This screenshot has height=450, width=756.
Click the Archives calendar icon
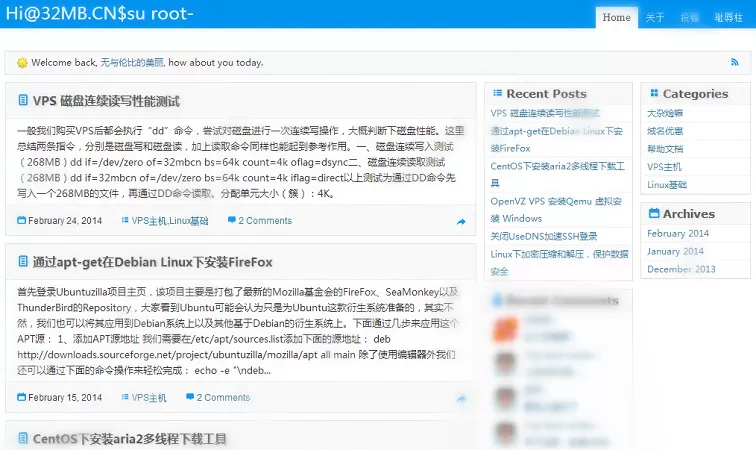653,214
